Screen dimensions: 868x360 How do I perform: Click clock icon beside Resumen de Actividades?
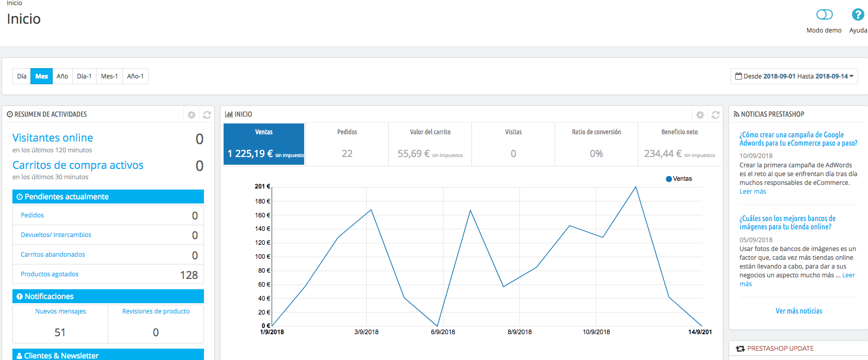pos(10,114)
